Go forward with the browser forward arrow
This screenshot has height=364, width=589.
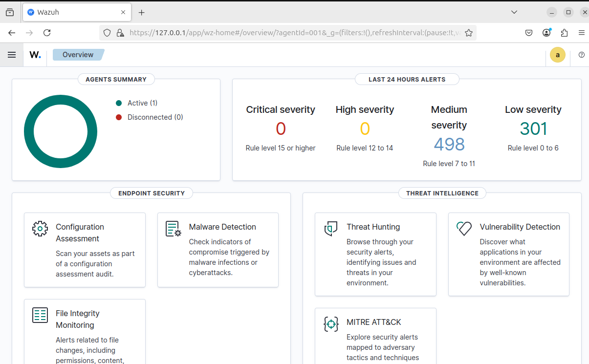tap(29, 33)
